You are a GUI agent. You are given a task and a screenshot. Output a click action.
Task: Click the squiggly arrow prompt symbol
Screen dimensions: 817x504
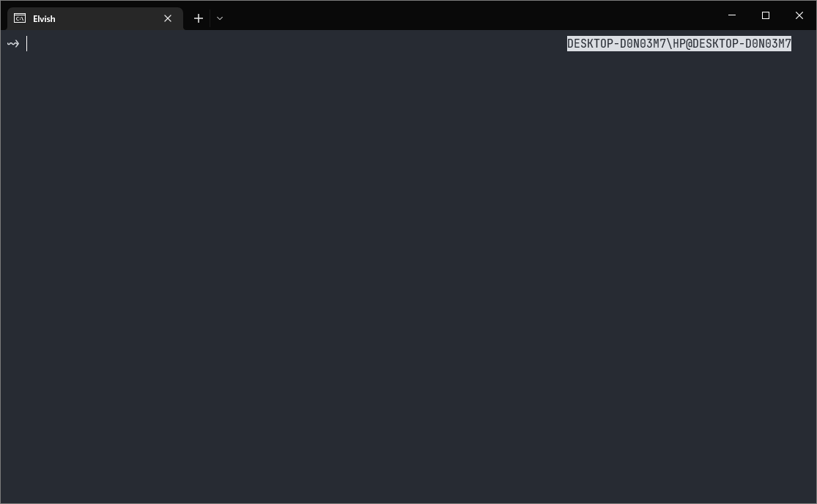(x=13, y=44)
